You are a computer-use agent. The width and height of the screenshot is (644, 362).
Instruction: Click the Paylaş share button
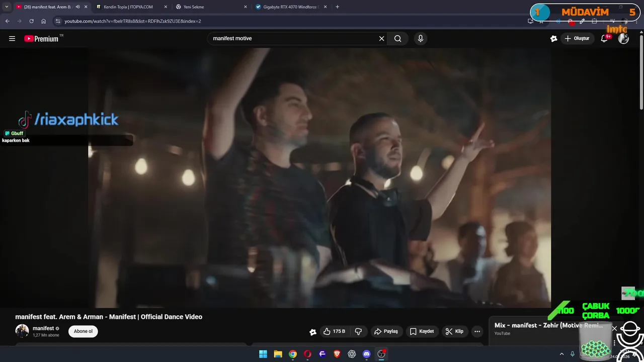pyautogui.click(x=386, y=331)
